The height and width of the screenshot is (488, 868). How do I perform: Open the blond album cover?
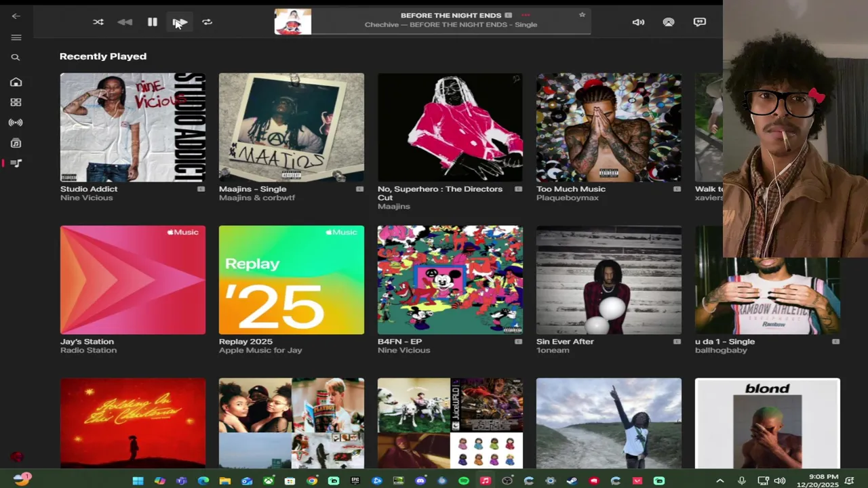(x=768, y=423)
